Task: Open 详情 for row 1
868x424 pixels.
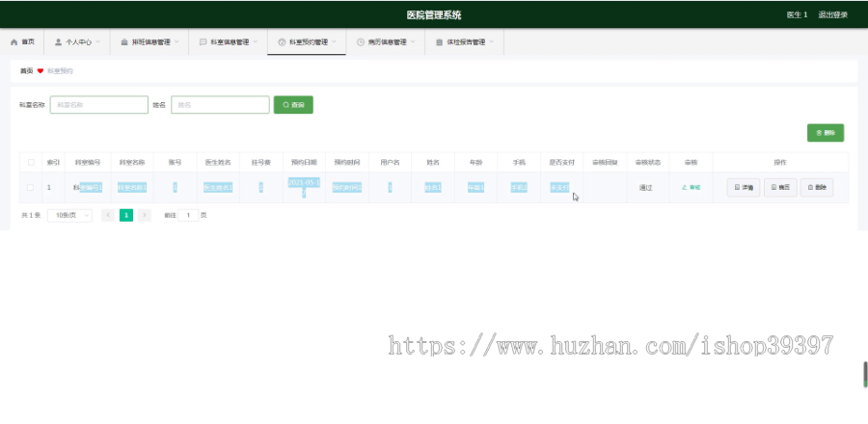Action: pyautogui.click(x=744, y=187)
